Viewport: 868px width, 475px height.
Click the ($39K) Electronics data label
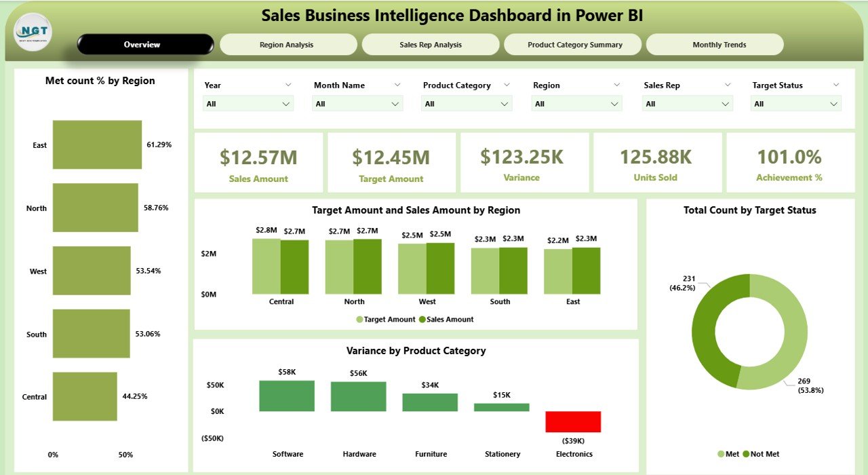[x=573, y=440]
